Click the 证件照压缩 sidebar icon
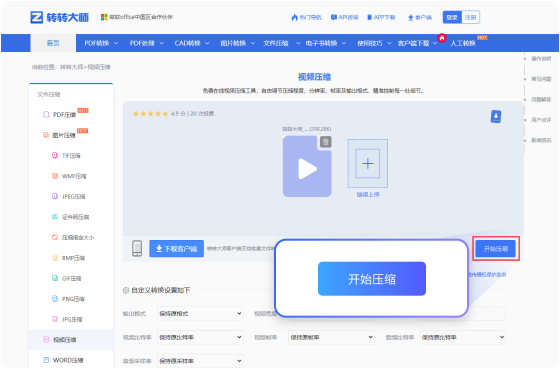Image resolution: width=560 pixels, height=369 pixels. pos(55,216)
